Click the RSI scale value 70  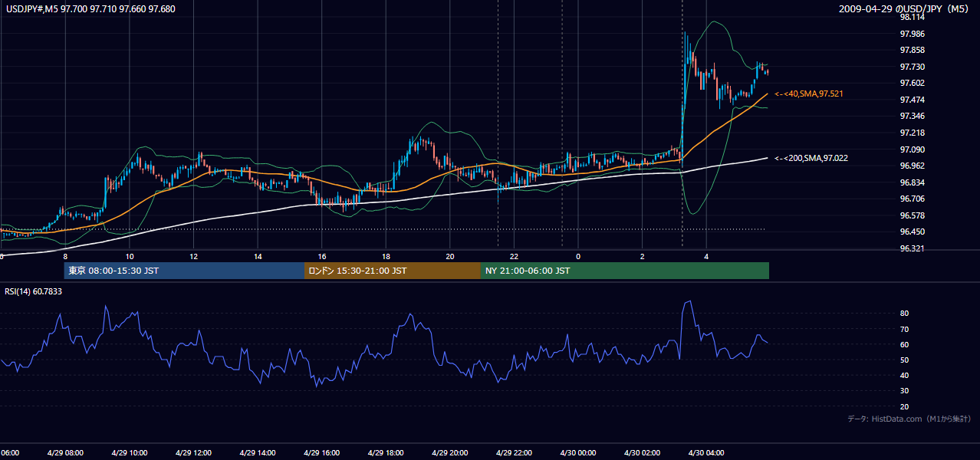[x=904, y=329]
